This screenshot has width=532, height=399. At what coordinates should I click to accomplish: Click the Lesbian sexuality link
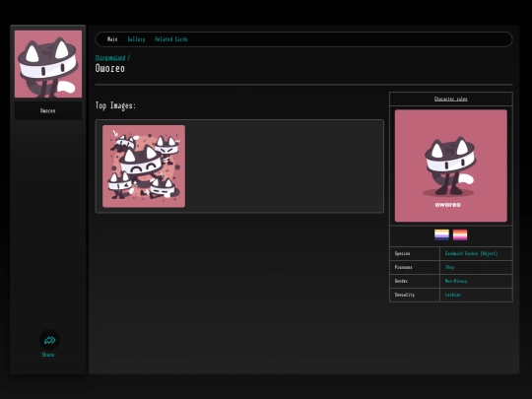(x=453, y=295)
